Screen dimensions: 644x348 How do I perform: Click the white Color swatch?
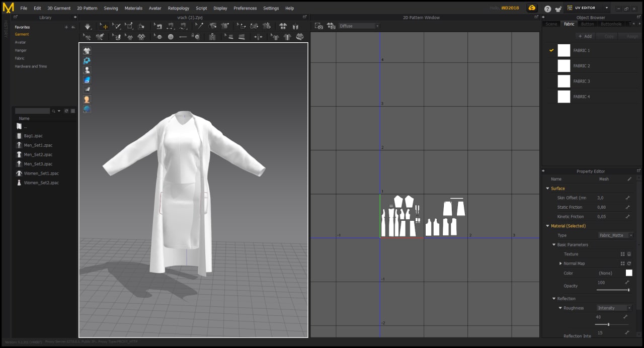629,273
